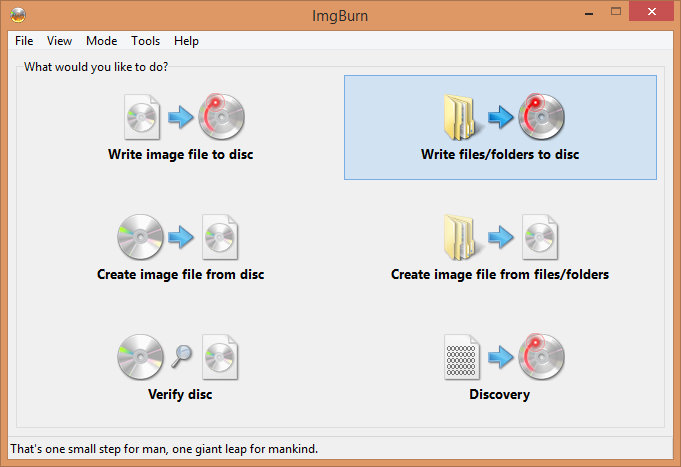This screenshot has width=681, height=467.
Task: Open the View menu
Action: point(60,41)
